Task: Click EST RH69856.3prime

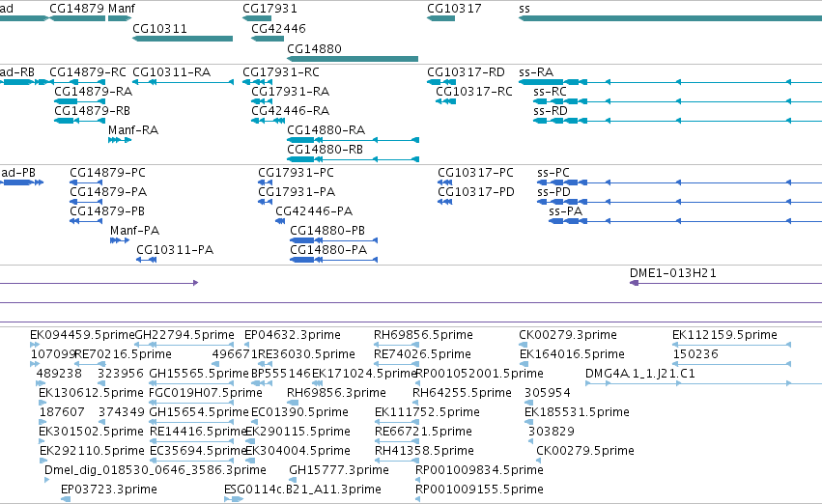Action: coord(336,393)
